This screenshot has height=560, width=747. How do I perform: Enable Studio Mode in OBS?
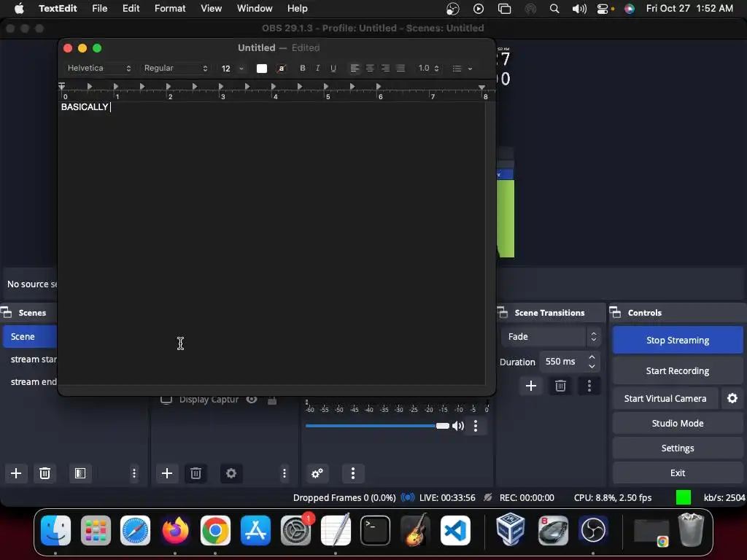[x=678, y=424]
